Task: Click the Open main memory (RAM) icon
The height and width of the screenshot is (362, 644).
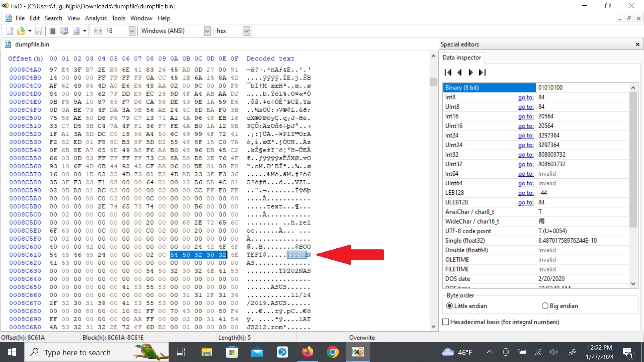Action: pos(52,31)
